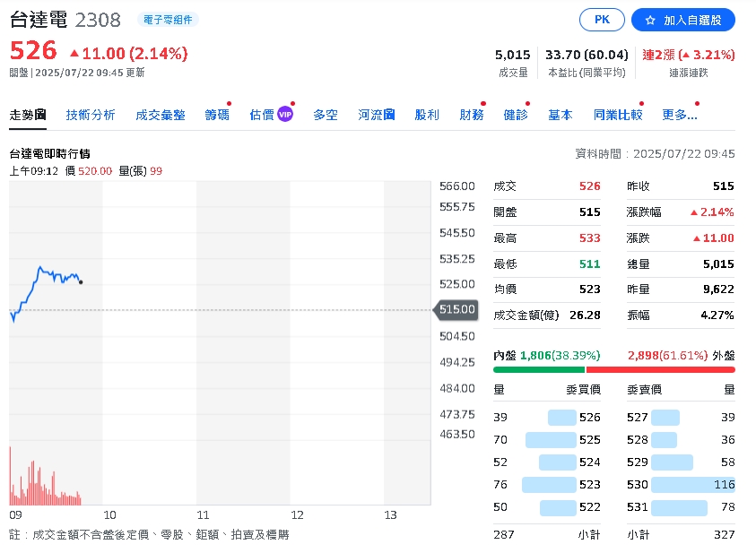Open the 籌碼 analysis tab
Image resolution: width=756 pixels, height=553 pixels.
coord(216,115)
